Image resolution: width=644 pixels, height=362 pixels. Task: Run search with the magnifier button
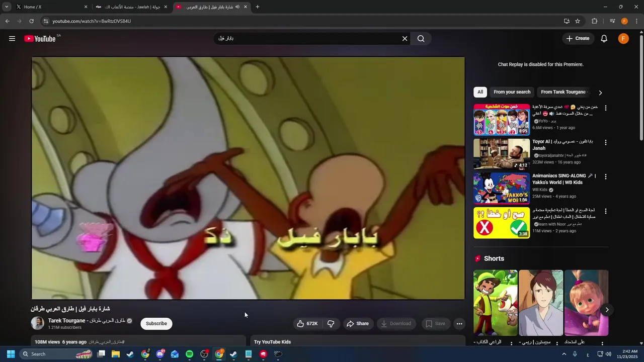[x=421, y=39]
